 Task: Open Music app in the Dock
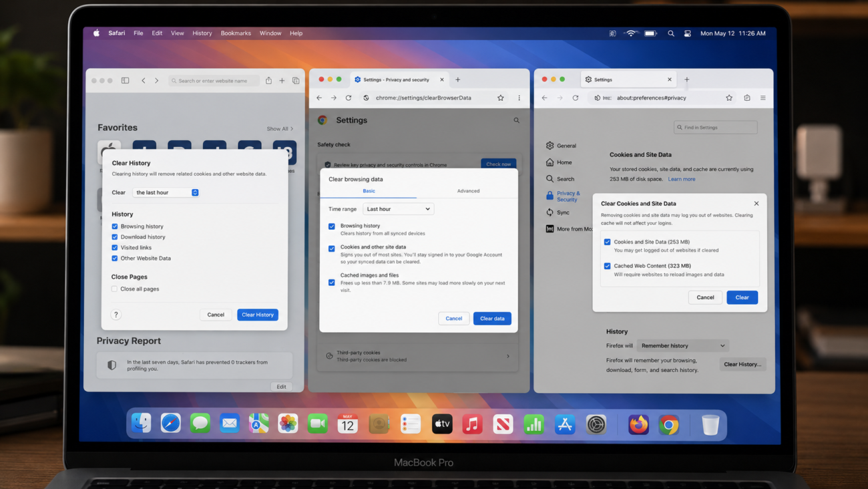tap(473, 424)
